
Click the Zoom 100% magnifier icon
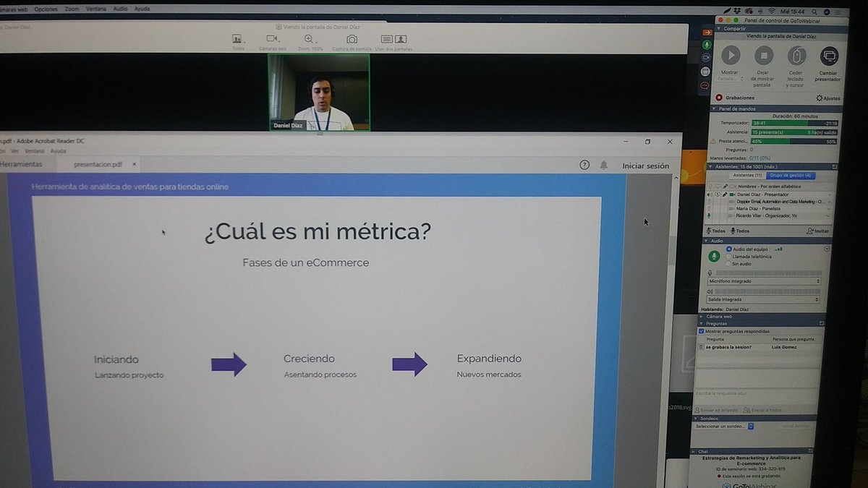point(309,39)
